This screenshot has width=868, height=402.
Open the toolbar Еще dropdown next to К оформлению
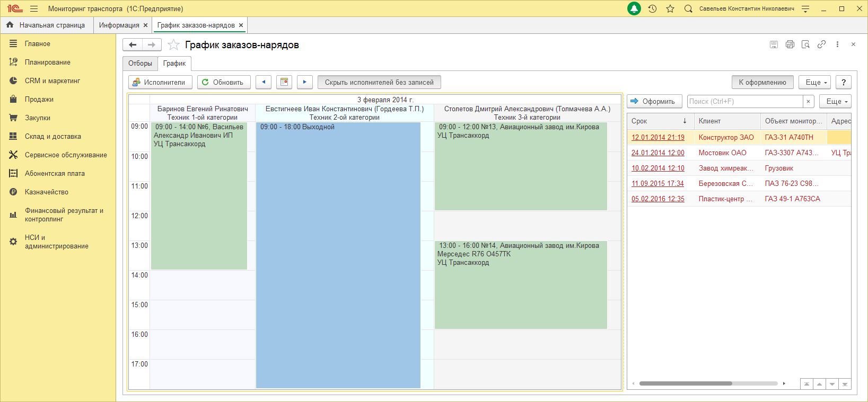(814, 82)
